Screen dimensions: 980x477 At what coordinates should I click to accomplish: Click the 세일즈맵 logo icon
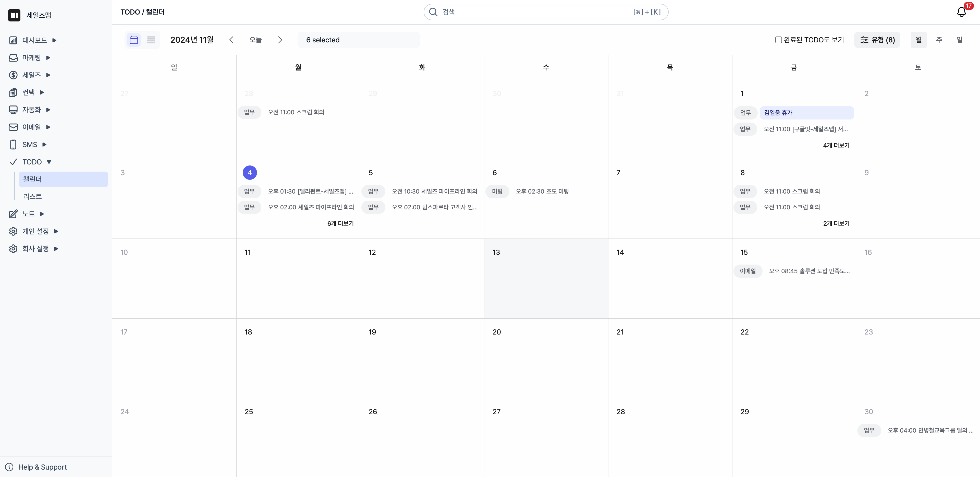click(14, 15)
